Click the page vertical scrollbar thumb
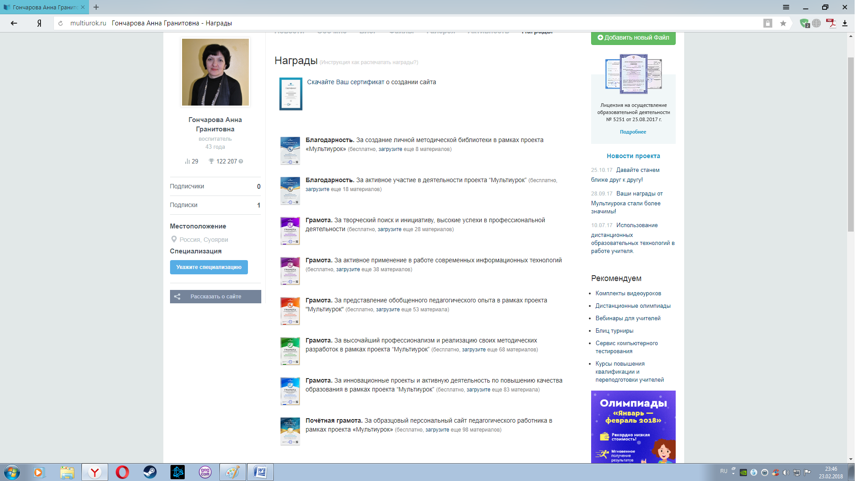 (851, 144)
